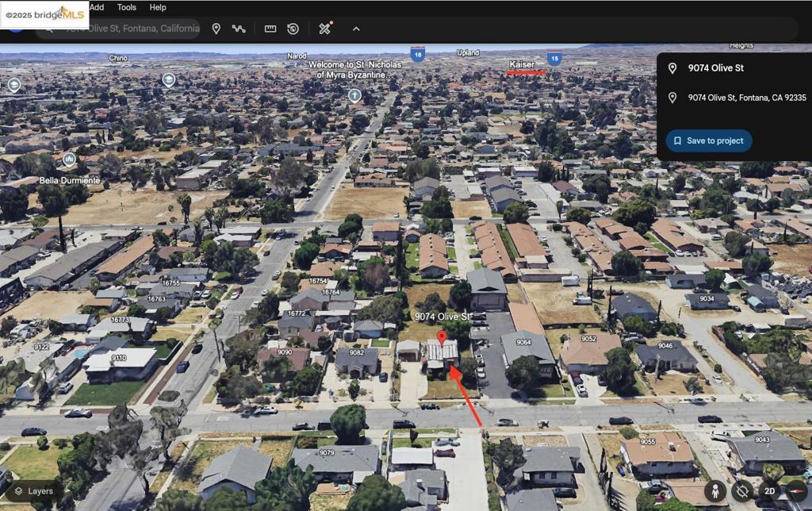Screen dimensions: 812x511
Task: Select the draw path tool
Action: (x=239, y=29)
